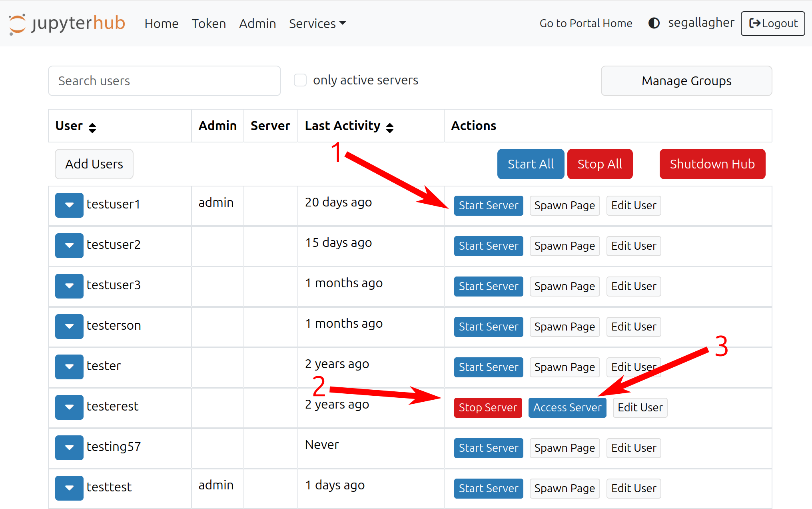Expand the testuser2 row details
Image resolution: width=812 pixels, height=509 pixels.
click(69, 245)
